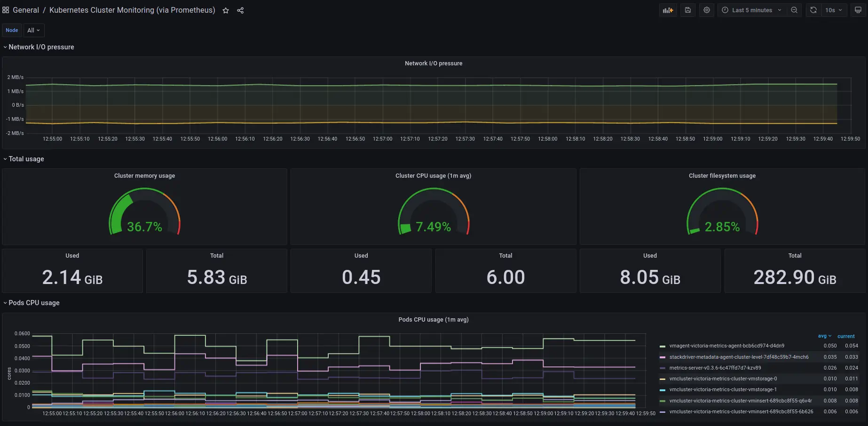868x426 pixels.
Task: Open the Cluster memory usage panel title menu
Action: pos(144,176)
